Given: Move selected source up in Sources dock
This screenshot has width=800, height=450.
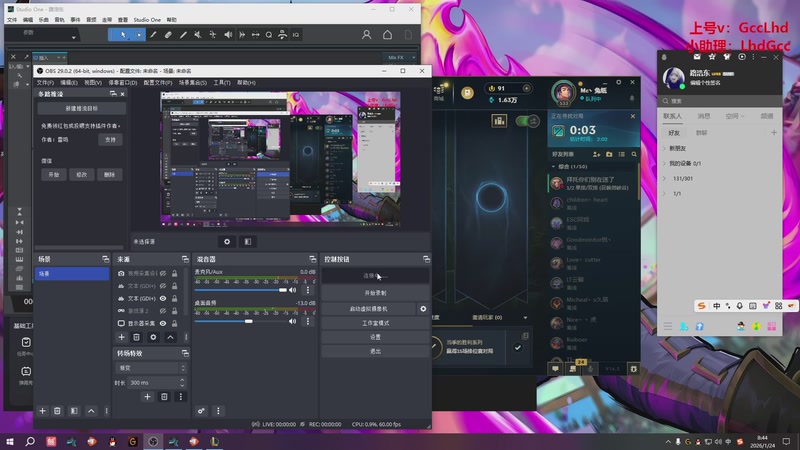Looking at the screenshot, I should click(170, 337).
